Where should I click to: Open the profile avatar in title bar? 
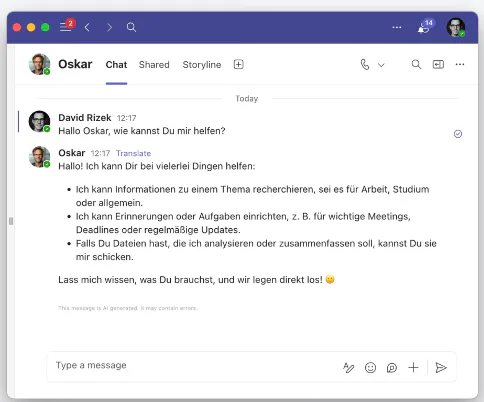coord(456,27)
